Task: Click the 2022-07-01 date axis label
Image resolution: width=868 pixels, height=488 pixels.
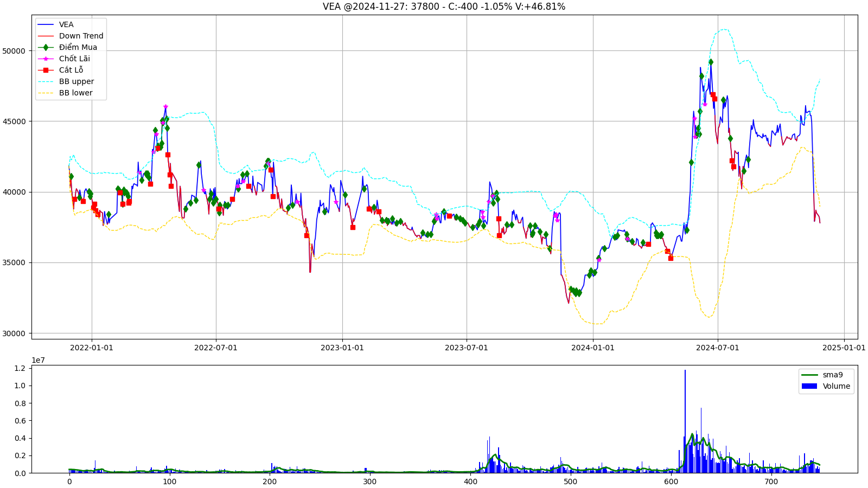Action: tap(216, 348)
